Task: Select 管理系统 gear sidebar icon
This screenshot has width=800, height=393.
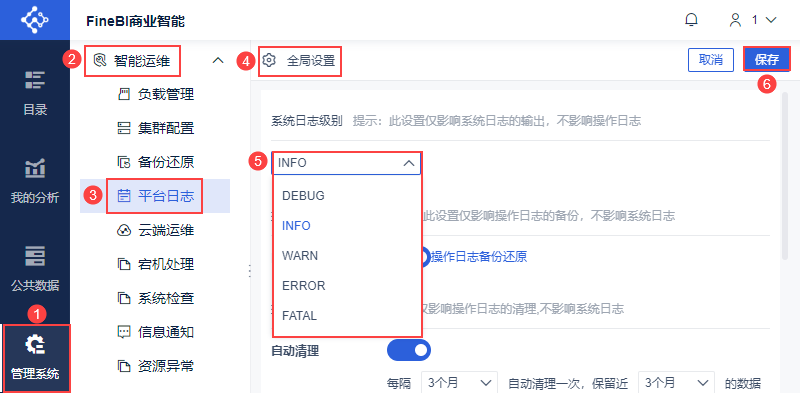Action: pyautogui.click(x=35, y=346)
